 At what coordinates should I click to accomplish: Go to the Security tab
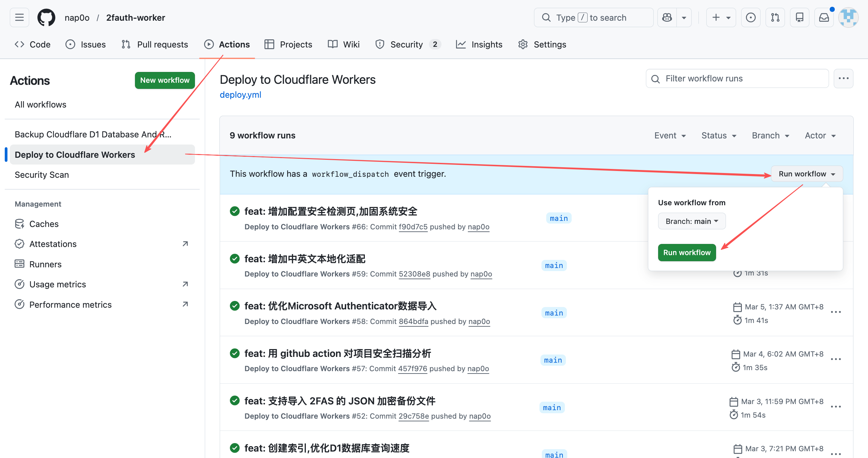point(406,44)
